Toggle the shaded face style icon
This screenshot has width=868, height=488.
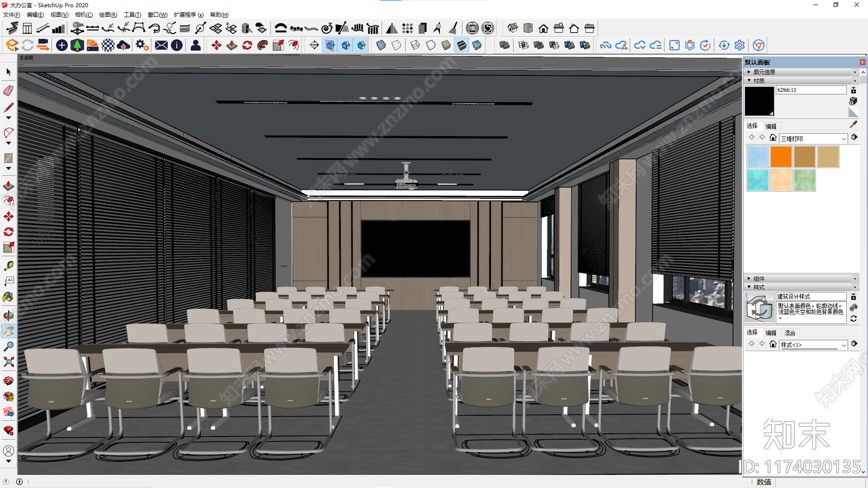pyautogui.click(x=446, y=45)
